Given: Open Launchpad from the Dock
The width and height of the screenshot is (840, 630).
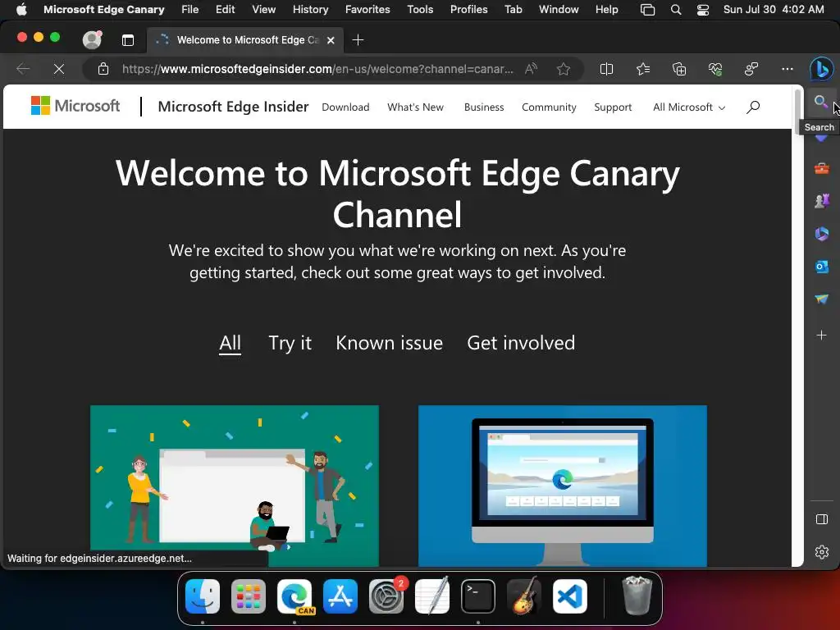Looking at the screenshot, I should [249, 596].
